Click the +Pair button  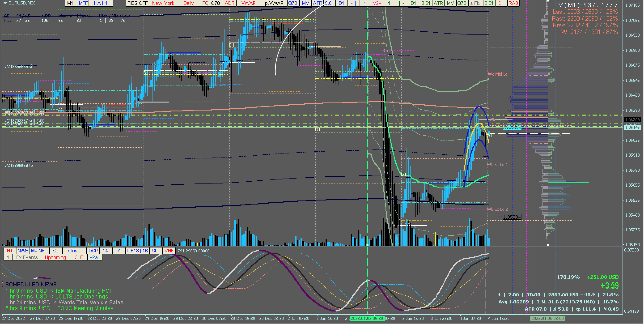click(x=95, y=258)
